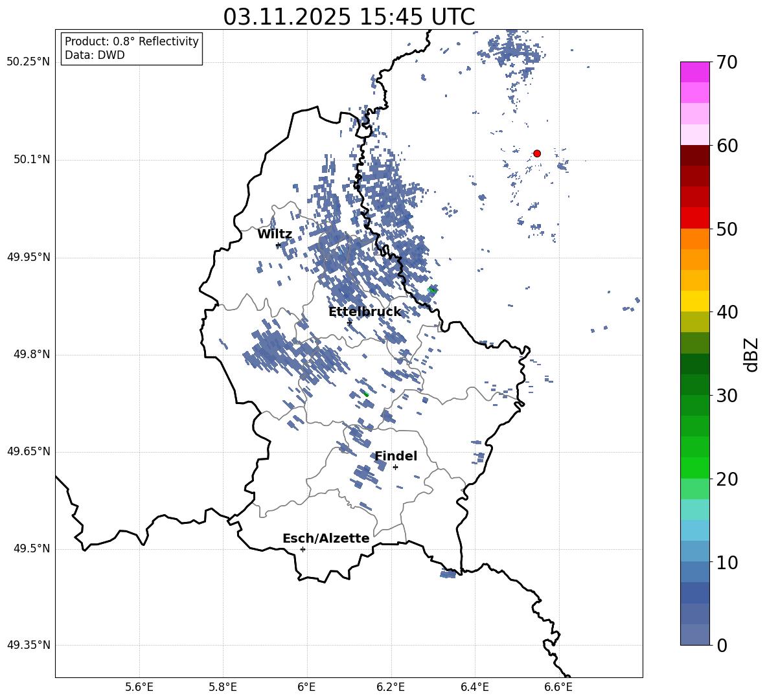Click the 6.6°E longitude tick label
Image resolution: width=767 pixels, height=700 pixels.
click(x=558, y=687)
